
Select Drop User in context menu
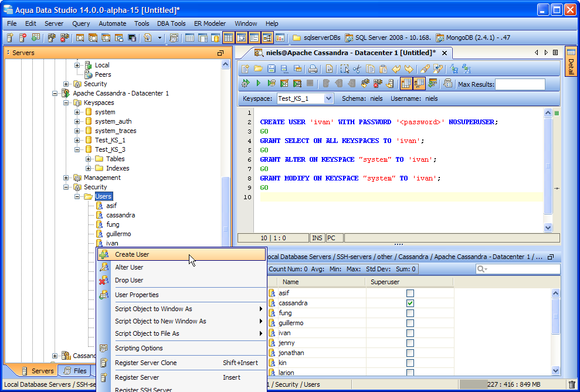pos(129,280)
